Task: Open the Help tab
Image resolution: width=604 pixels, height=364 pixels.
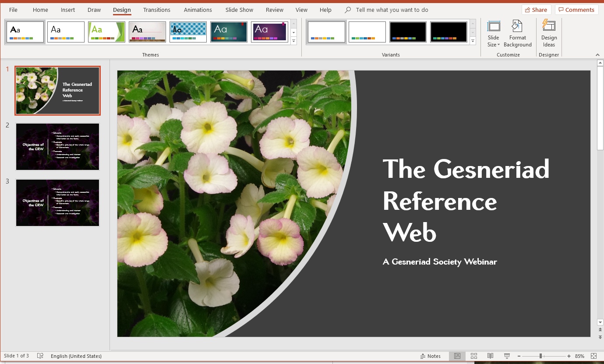Action: pos(325,10)
